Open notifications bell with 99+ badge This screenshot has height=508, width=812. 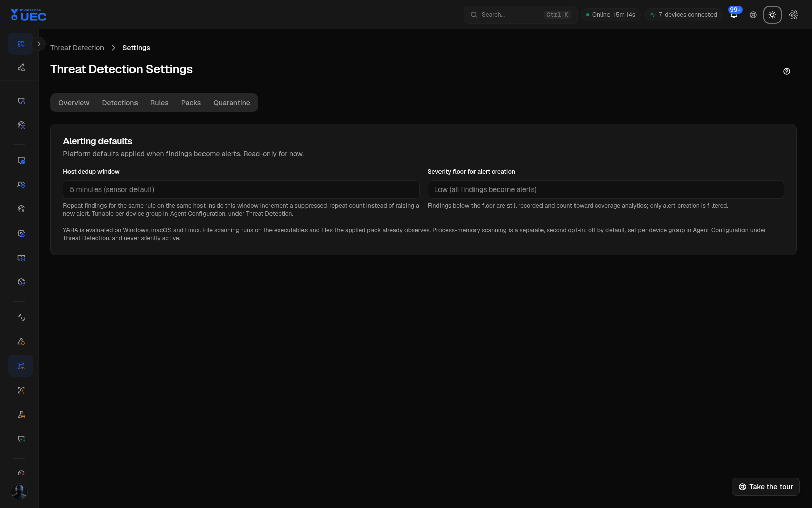[x=734, y=15]
